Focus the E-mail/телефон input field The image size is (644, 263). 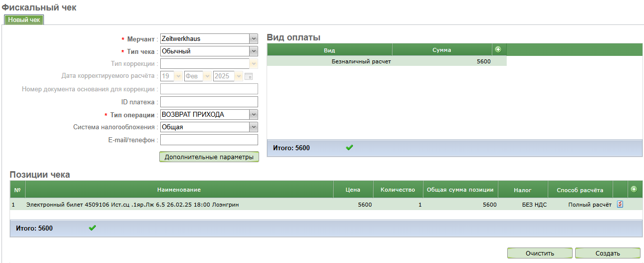pos(209,140)
